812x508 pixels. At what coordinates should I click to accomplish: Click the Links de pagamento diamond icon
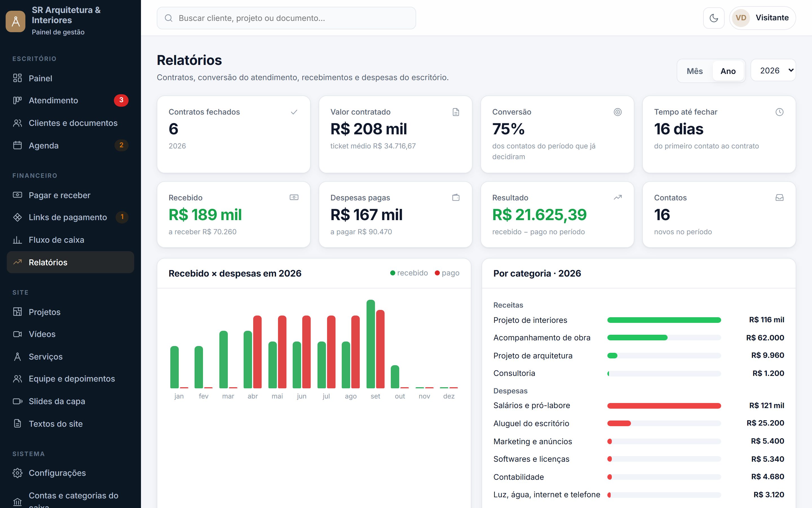point(17,217)
